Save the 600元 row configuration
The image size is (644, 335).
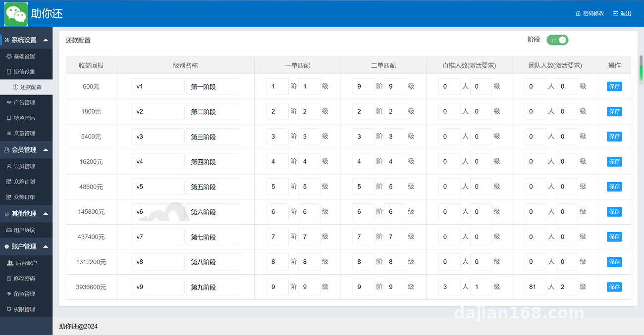(614, 86)
